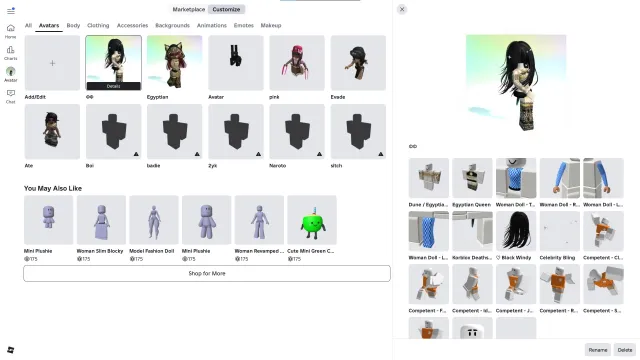This screenshot has height=360, width=640.
Task: Click the warning triangle on badie outfit
Action: coord(197,154)
